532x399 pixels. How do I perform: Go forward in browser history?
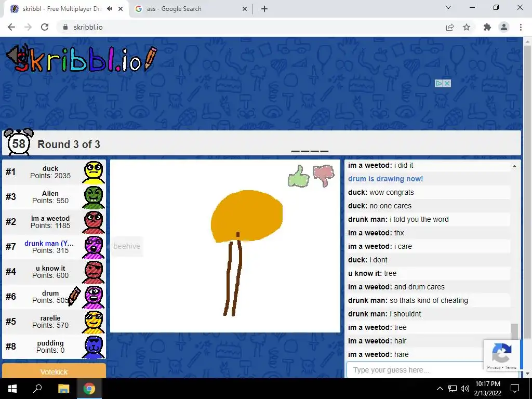[x=28, y=27]
